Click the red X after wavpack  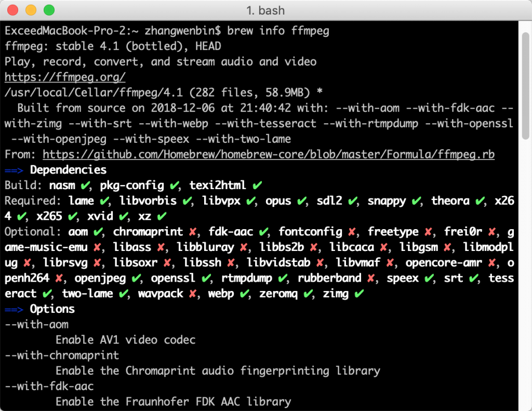pos(193,294)
